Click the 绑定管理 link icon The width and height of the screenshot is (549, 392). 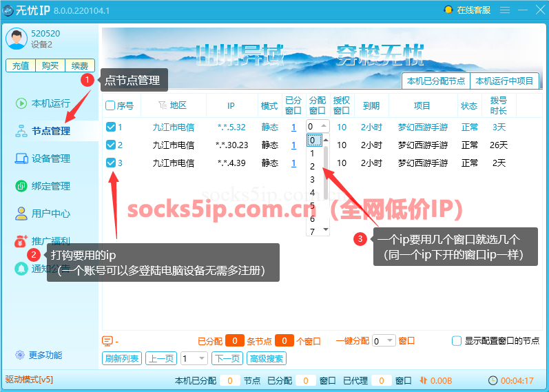point(21,186)
